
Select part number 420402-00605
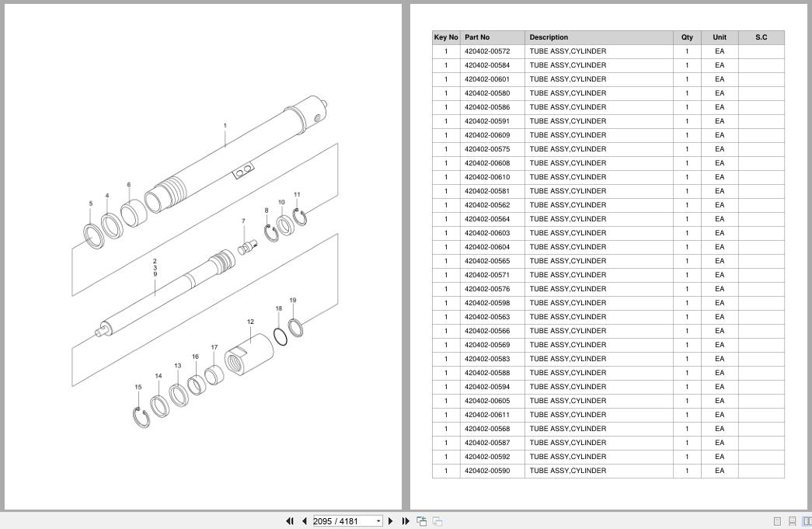(486, 401)
